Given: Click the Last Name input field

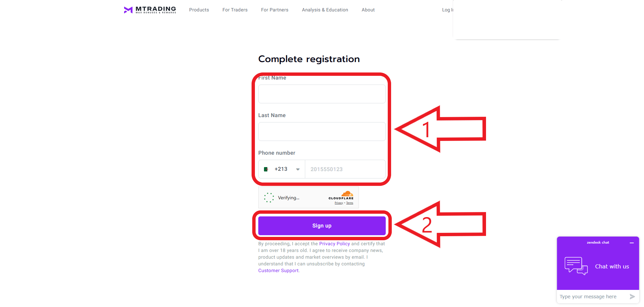Looking at the screenshot, I should [x=322, y=132].
